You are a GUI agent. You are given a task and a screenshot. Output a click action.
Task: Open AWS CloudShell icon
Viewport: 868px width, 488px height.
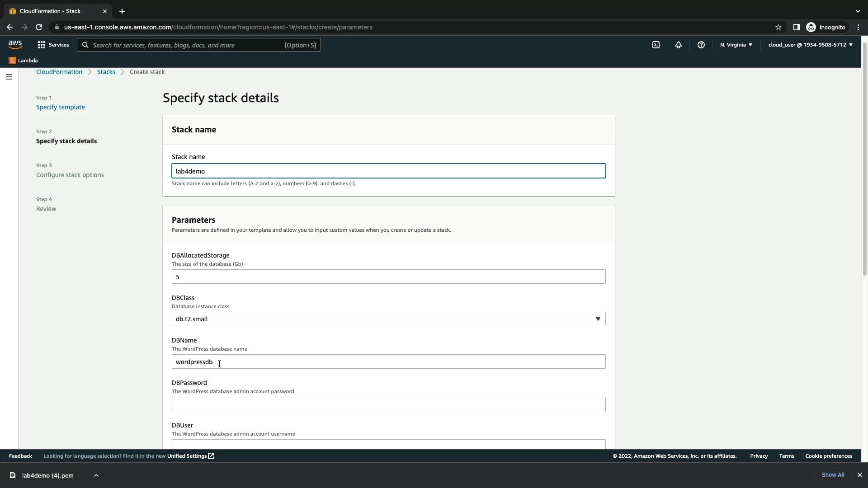[656, 45]
